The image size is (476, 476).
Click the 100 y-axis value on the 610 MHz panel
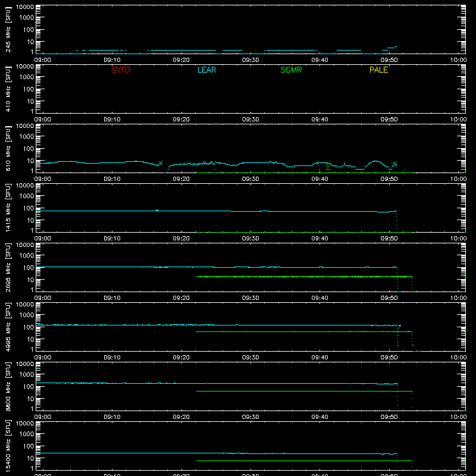coord(29,148)
